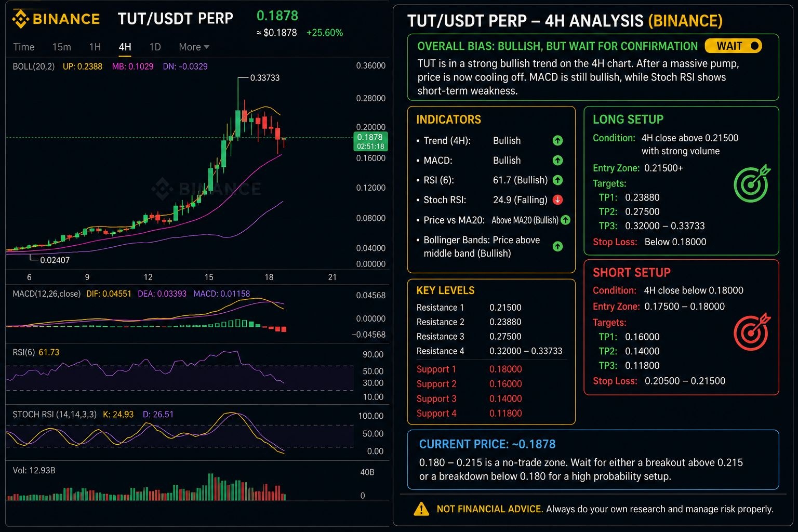Click the Short Setup TP2 value 0.14000
Screen dimensions: 798x532
(642, 352)
